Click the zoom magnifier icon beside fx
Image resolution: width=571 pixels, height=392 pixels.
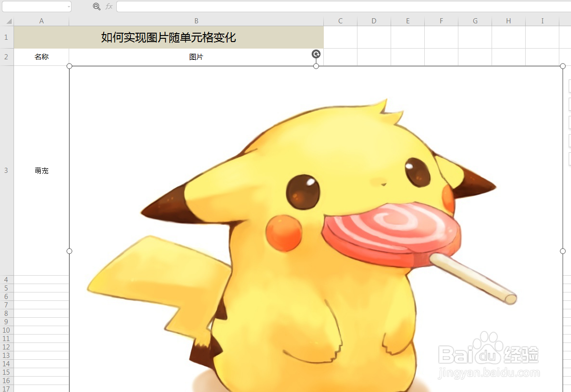[x=97, y=7]
